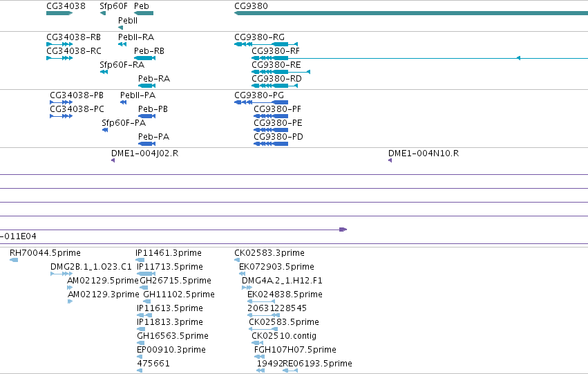
Task: Select the CG9380-PD protein label
Action: (278, 137)
